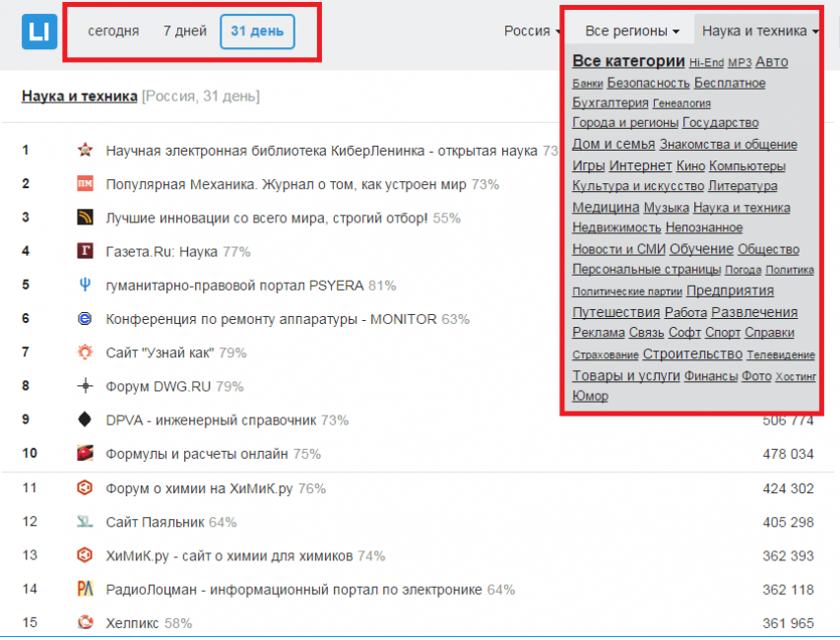840x640 pixels.
Task: Click the ХиМиК.ру сайт hexagon favicon
Action: coord(85,555)
